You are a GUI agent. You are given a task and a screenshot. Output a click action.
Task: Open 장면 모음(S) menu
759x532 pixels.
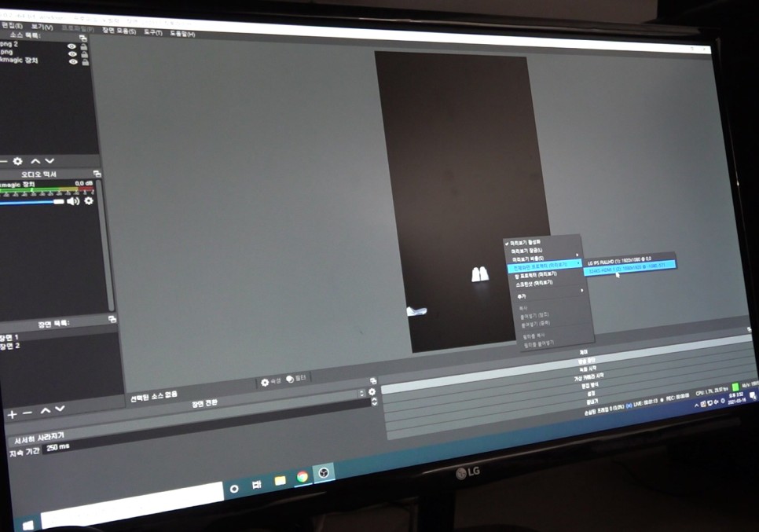(119, 31)
